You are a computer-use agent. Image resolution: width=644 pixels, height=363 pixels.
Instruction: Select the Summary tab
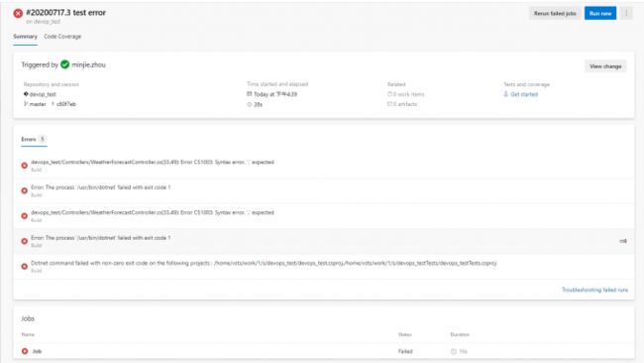[25, 36]
